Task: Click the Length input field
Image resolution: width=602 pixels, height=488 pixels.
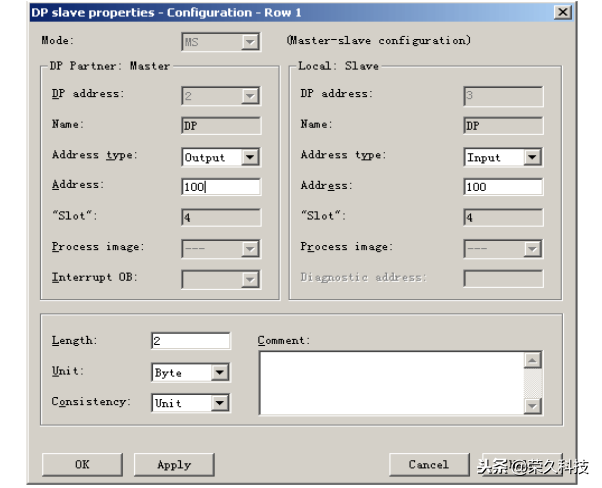Action: point(190,341)
